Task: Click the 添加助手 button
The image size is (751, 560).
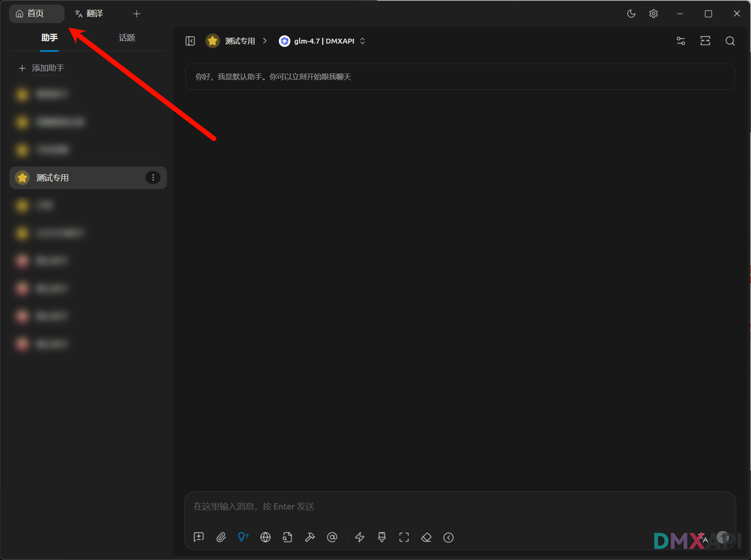Action: 42,68
